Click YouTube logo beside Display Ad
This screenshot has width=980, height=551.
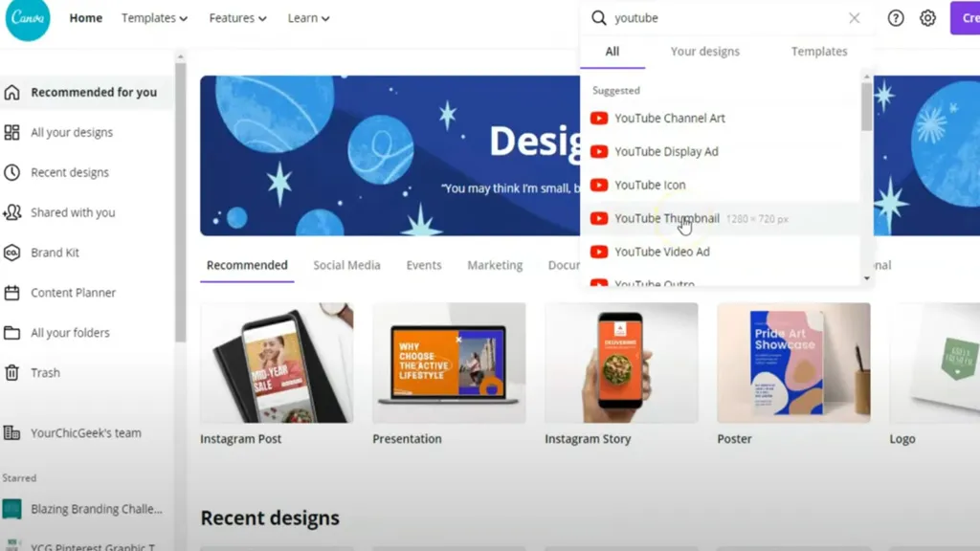[x=599, y=152]
